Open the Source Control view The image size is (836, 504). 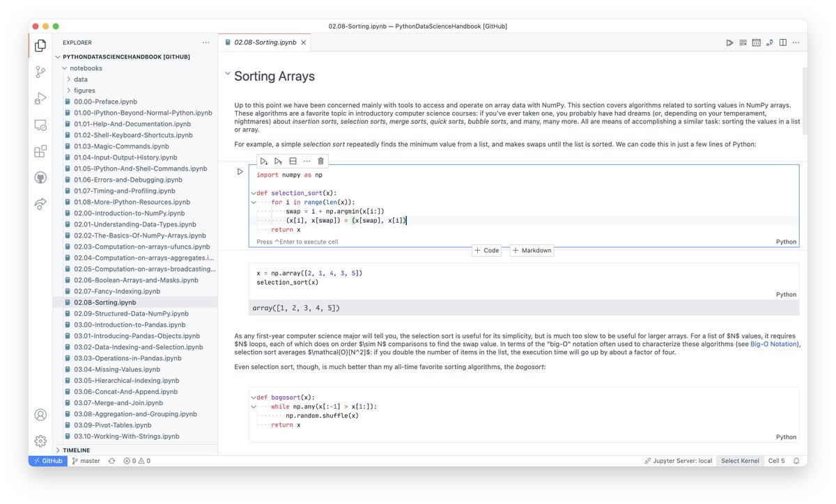[40, 72]
